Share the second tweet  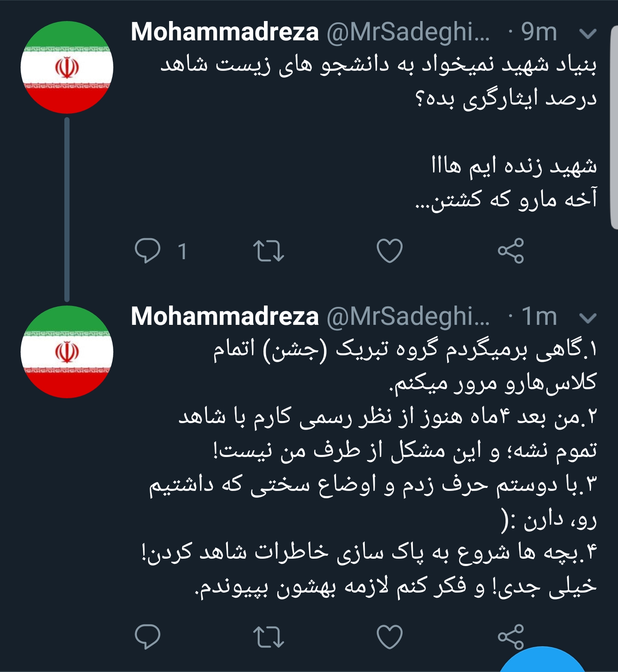click(511, 636)
